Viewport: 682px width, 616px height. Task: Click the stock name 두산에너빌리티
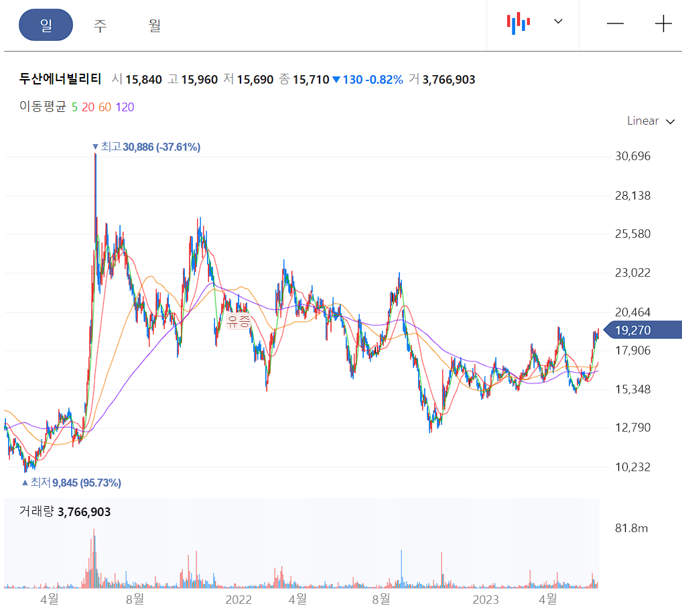[60, 79]
